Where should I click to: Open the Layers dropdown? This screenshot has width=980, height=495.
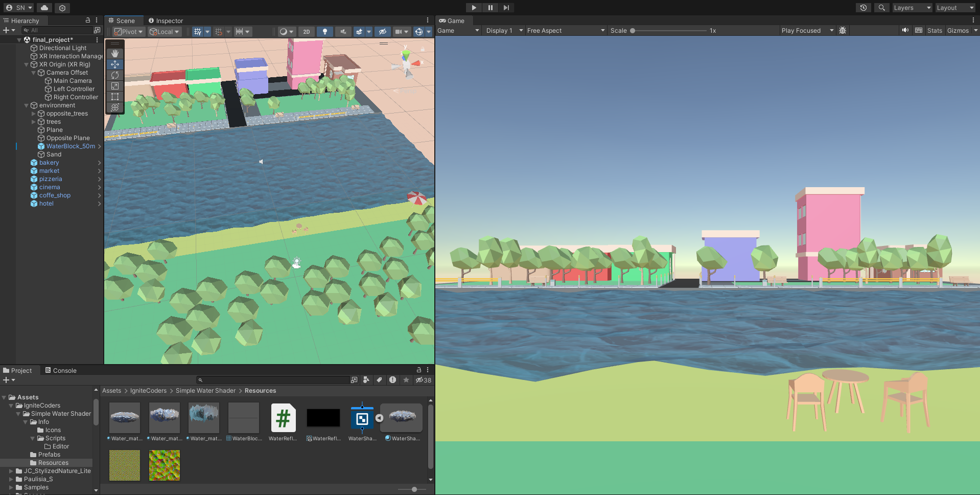pos(911,8)
